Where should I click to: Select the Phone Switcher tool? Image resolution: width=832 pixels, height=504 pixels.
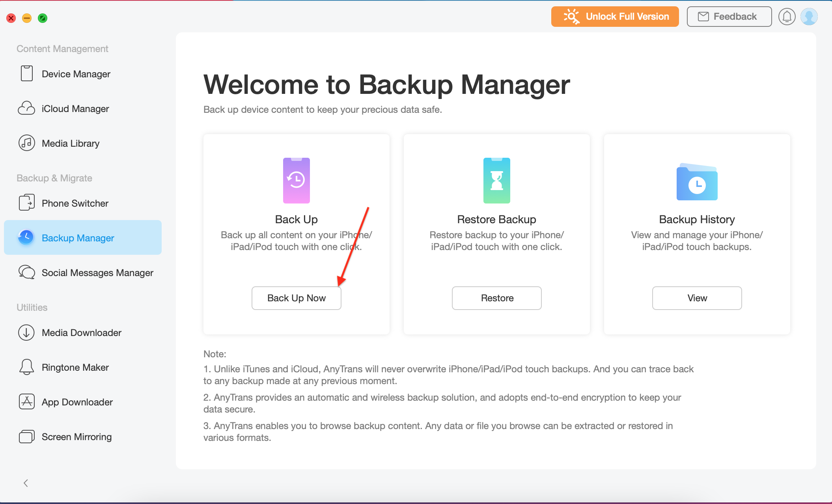pos(75,203)
